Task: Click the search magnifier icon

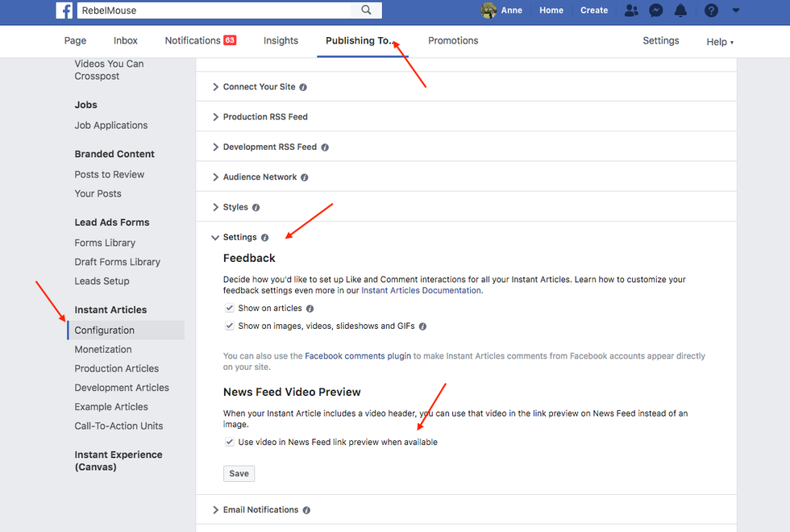Action: (367, 10)
